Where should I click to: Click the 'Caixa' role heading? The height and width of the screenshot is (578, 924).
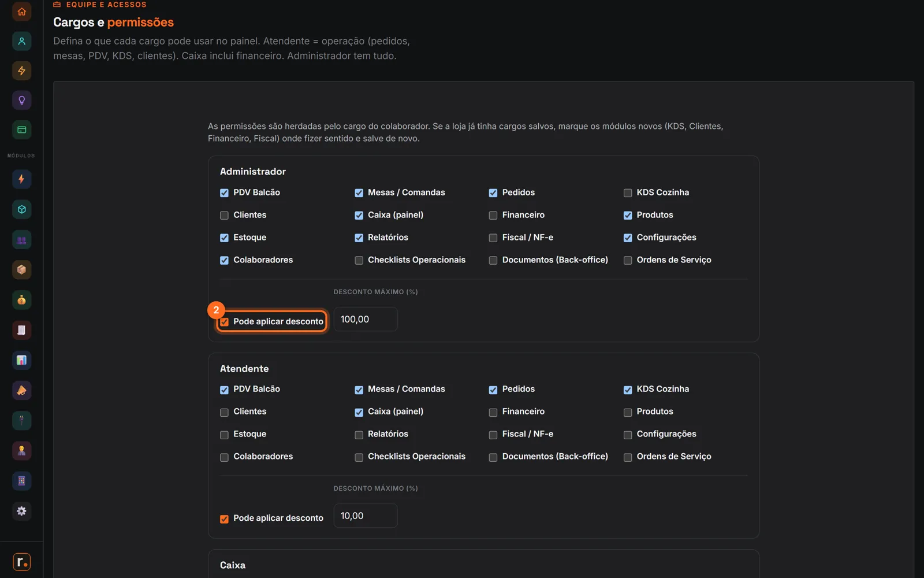point(233,565)
